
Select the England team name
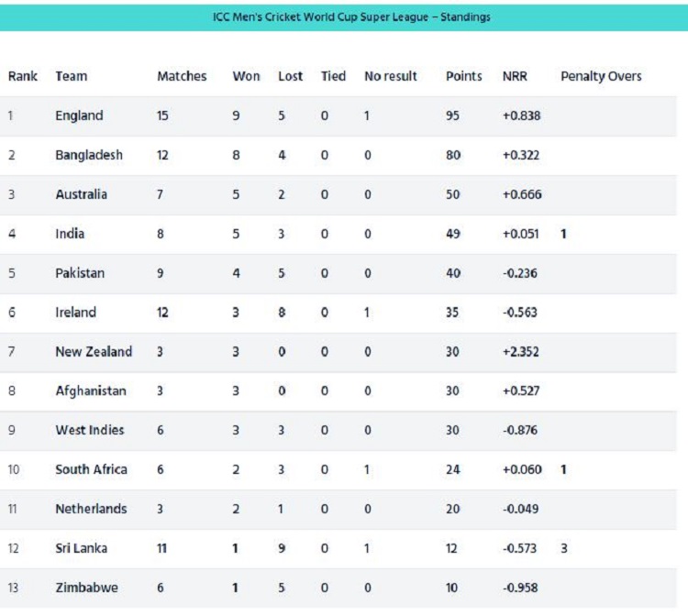click(x=79, y=115)
